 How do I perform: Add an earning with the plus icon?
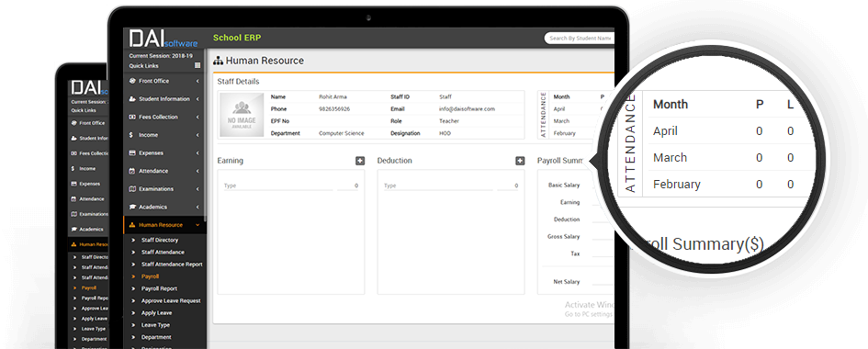tap(360, 161)
